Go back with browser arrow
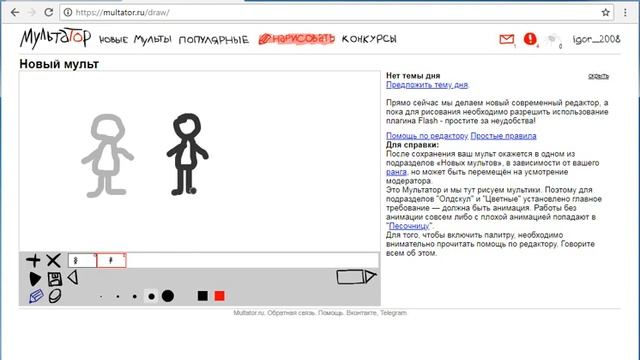Image resolution: width=640 pixels, height=360 pixels. pyautogui.click(x=15, y=12)
